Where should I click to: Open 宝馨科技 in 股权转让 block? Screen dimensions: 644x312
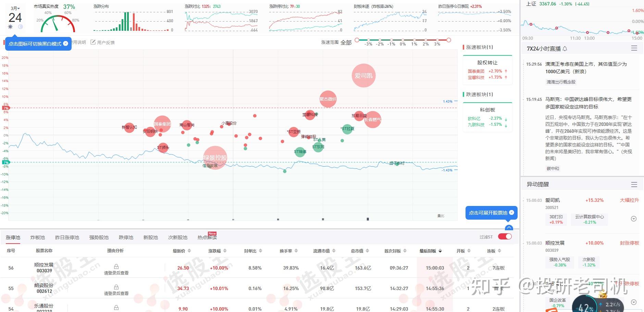click(x=476, y=77)
